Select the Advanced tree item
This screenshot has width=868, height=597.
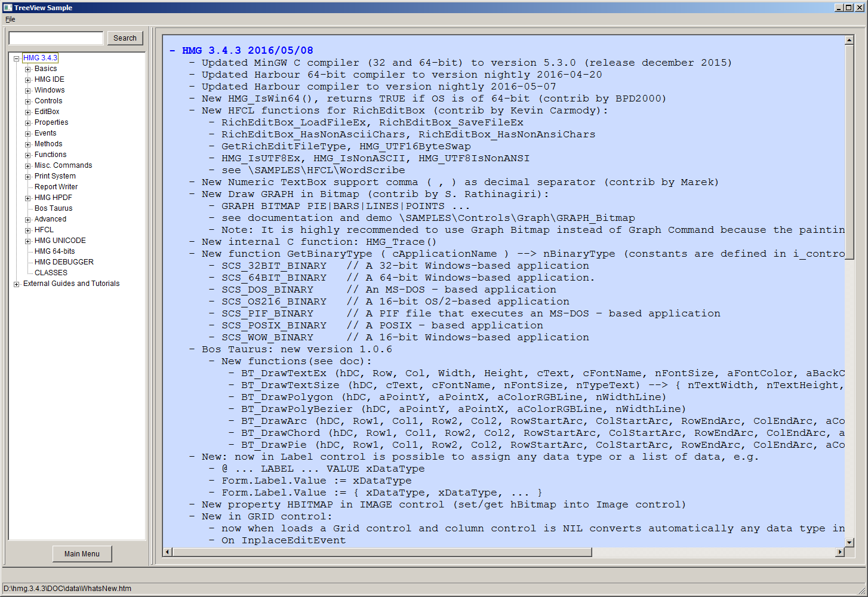(x=51, y=219)
